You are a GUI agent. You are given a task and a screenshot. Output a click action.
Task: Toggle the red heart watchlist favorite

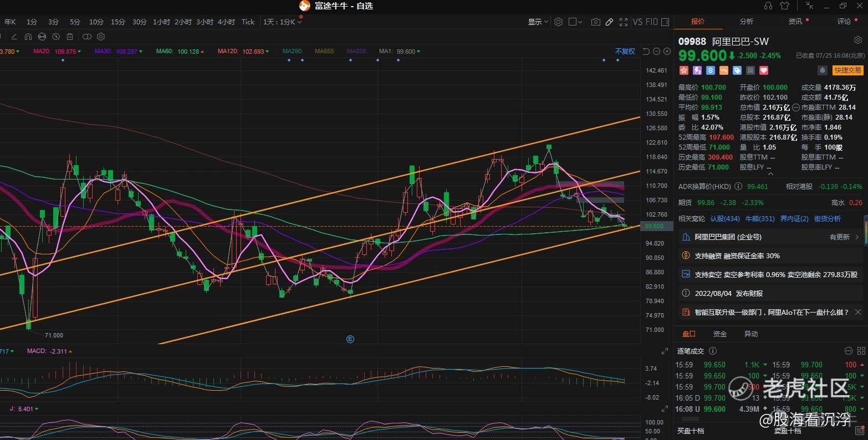point(764,70)
